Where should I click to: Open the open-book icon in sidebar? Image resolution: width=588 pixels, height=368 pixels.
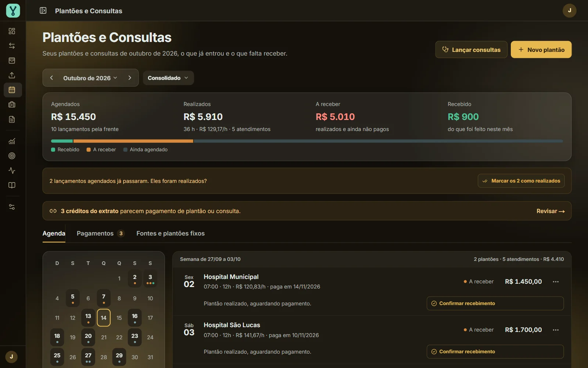(12, 185)
